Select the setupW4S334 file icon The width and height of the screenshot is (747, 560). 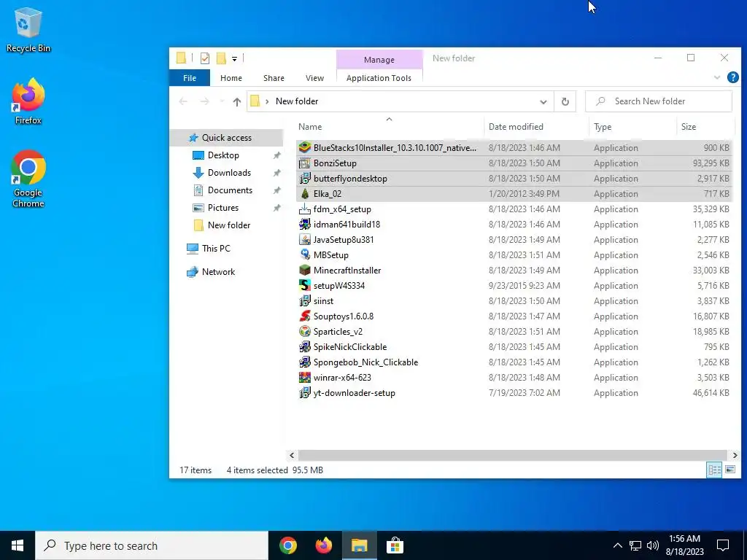click(305, 285)
